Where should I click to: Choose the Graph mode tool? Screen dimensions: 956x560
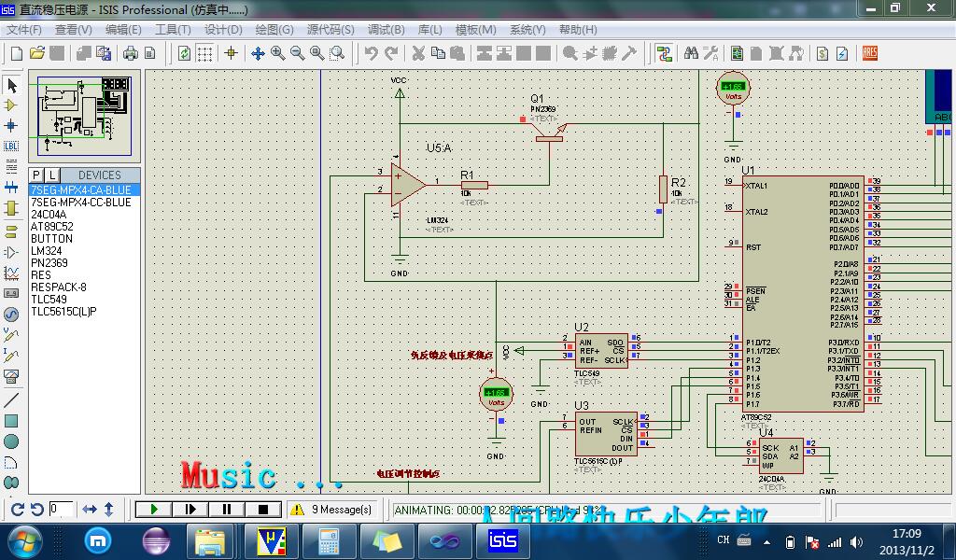(11, 273)
